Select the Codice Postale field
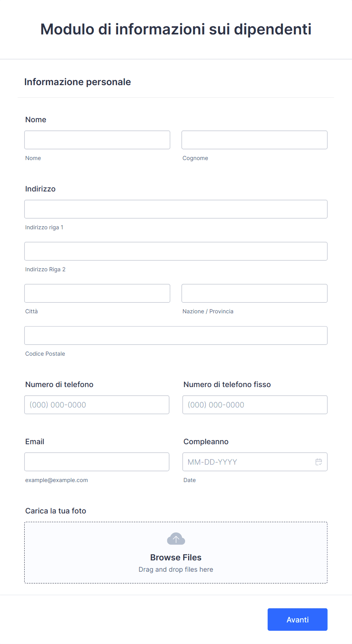The width and height of the screenshot is (352, 644). click(176, 336)
